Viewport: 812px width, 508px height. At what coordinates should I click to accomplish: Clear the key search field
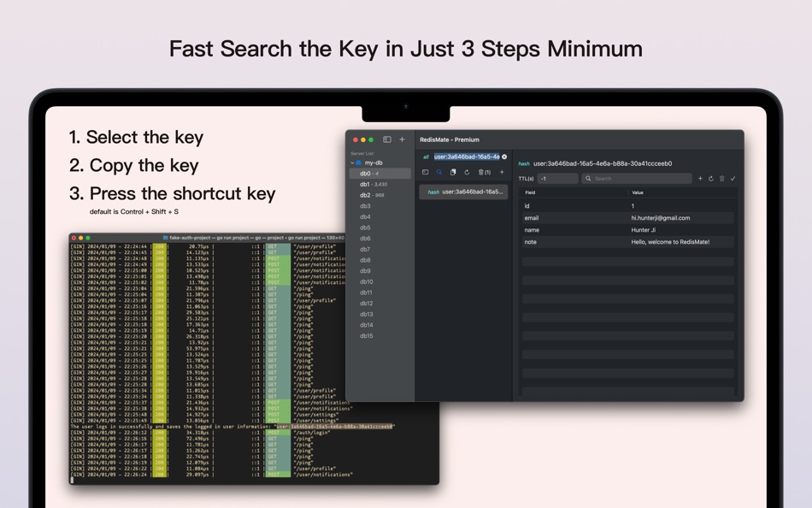click(x=504, y=157)
